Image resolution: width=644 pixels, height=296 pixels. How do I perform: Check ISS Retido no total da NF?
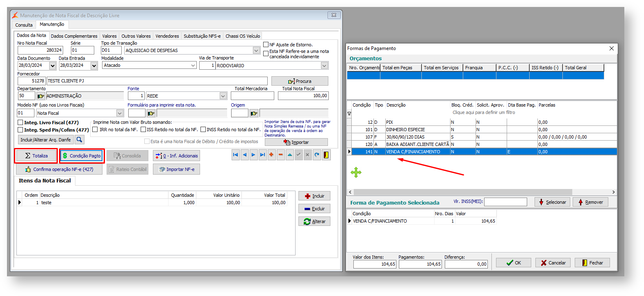143,130
